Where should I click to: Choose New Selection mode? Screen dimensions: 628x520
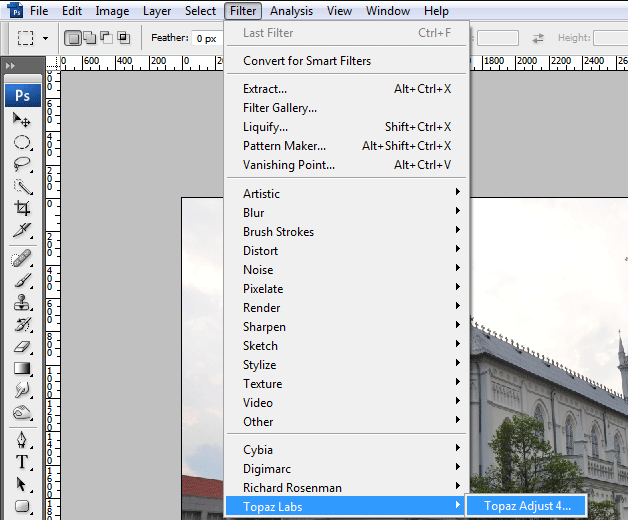pyautogui.click(x=73, y=38)
